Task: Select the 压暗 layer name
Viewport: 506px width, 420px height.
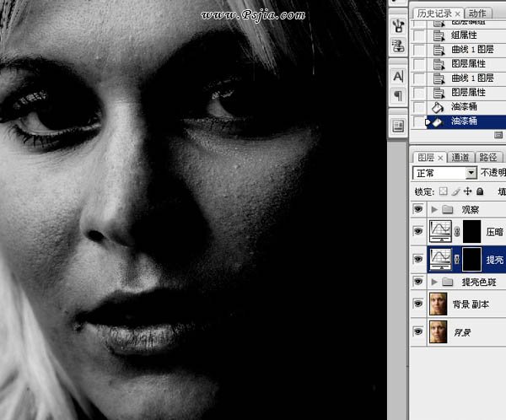Action: pos(495,232)
